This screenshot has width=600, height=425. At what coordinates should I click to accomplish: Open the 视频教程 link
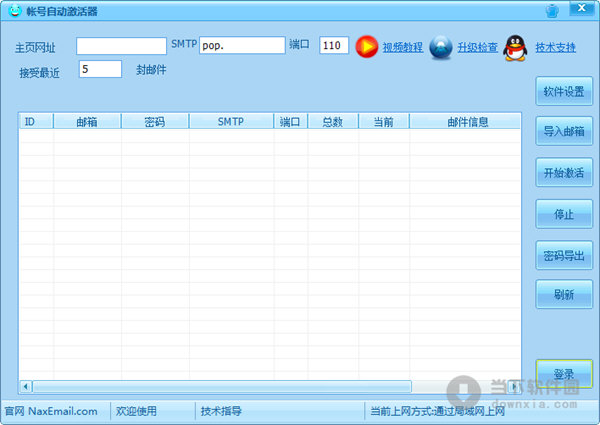click(x=403, y=47)
